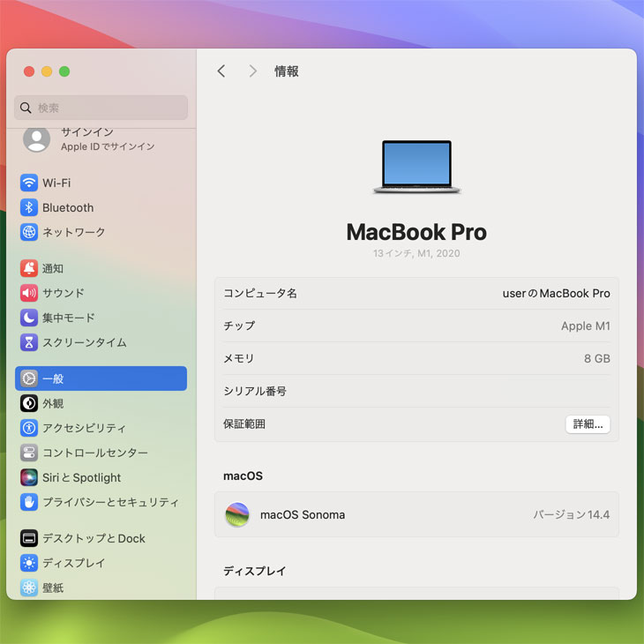Click the macOS Sonoma logo icon
Screen dimensions: 644x644
(x=237, y=514)
